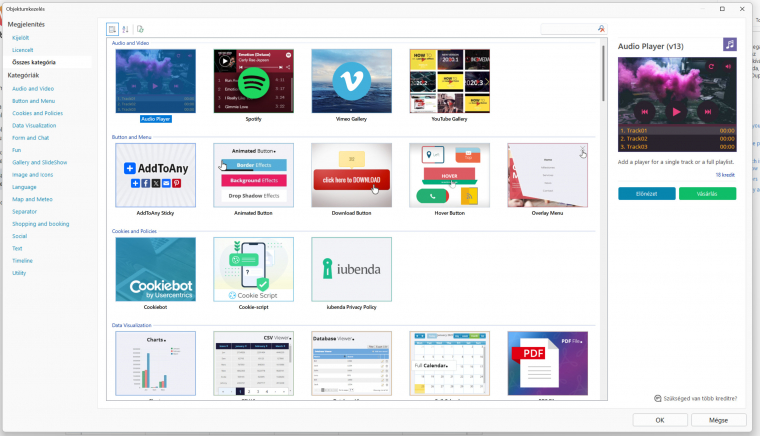Open the Data Visualization category
The image size is (760, 436).
click(x=34, y=125)
